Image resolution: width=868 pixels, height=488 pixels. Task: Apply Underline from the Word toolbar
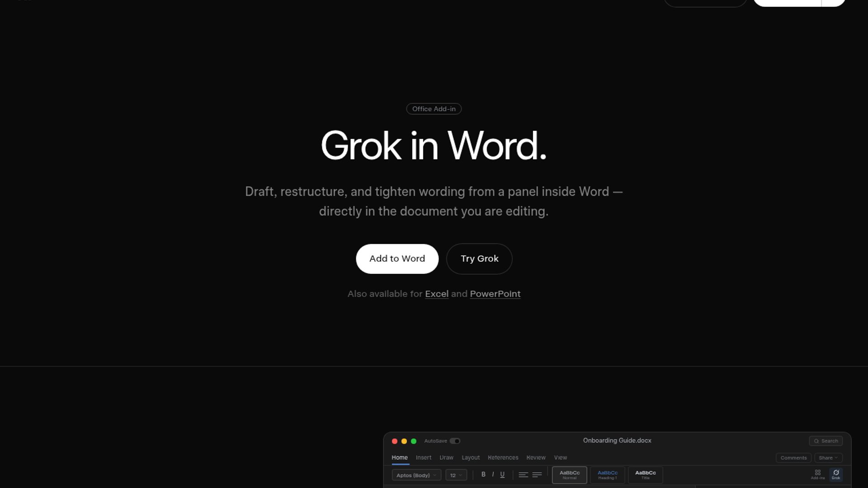click(x=502, y=474)
